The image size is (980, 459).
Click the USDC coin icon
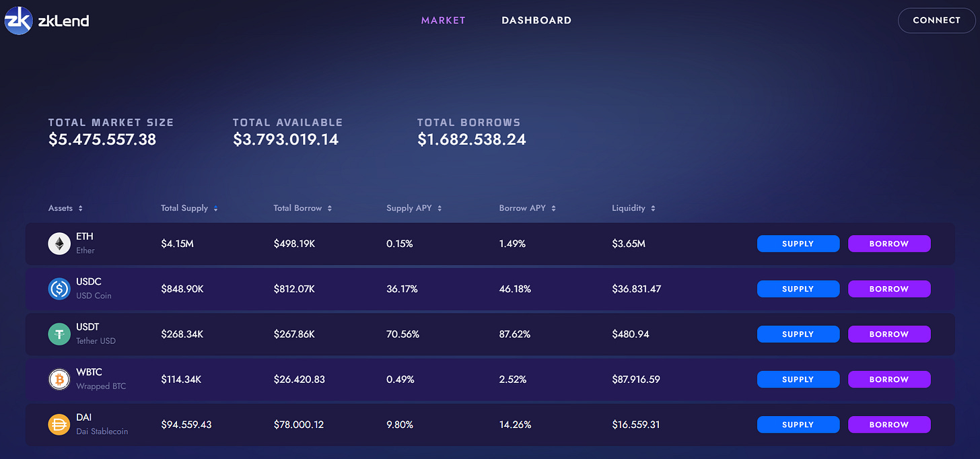(59, 289)
